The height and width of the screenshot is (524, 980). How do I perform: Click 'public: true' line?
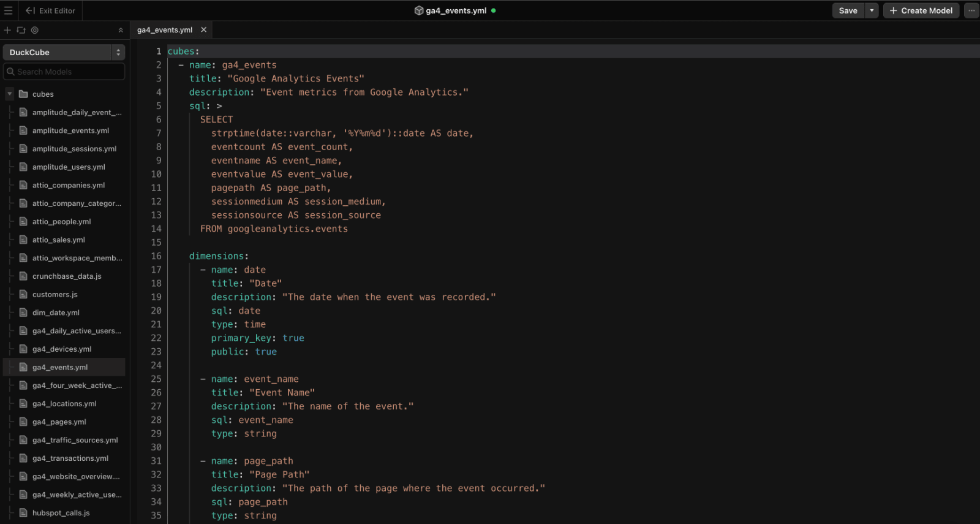tap(244, 352)
